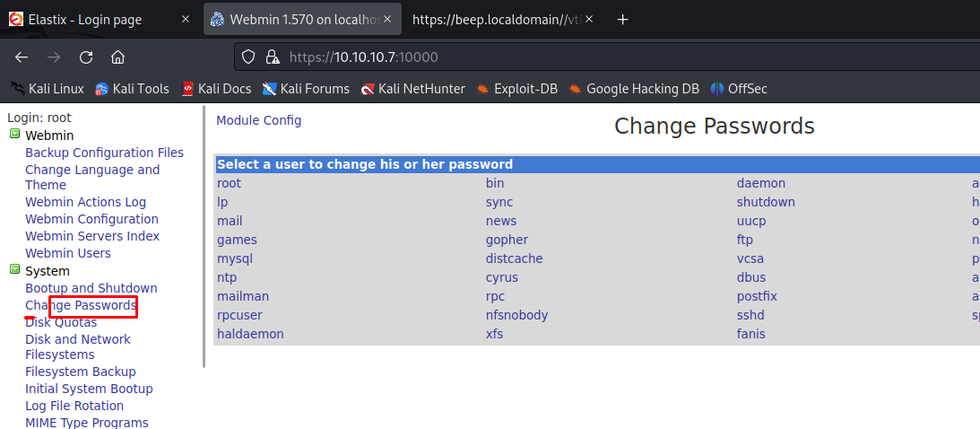Screen dimensions: 980x429
Task: Click the sidebar vertical scrollbar
Action: click(x=204, y=238)
